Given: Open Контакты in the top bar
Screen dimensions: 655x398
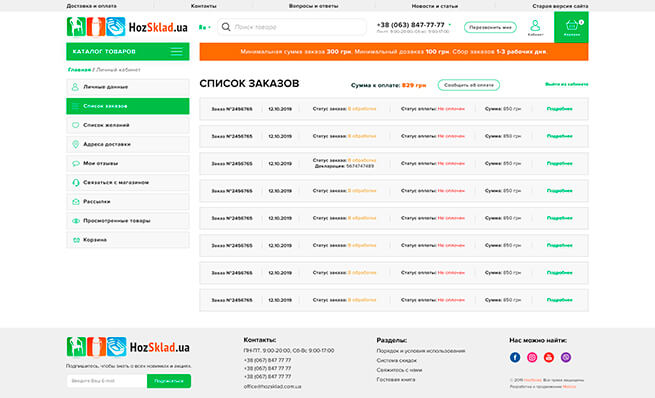Looking at the screenshot, I should 203,6.
